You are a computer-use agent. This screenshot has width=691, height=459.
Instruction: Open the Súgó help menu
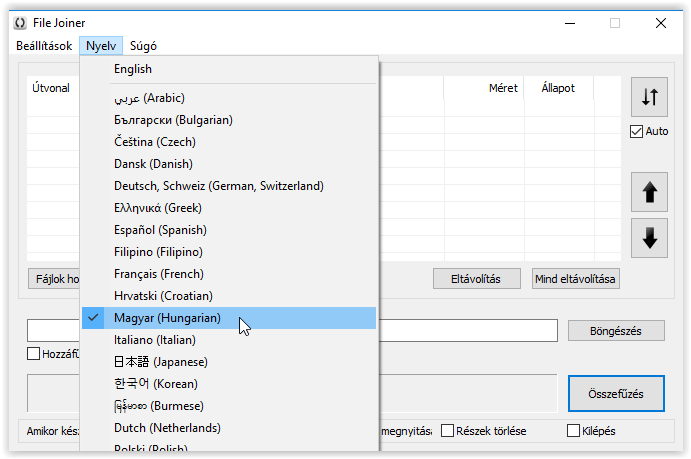click(x=143, y=45)
